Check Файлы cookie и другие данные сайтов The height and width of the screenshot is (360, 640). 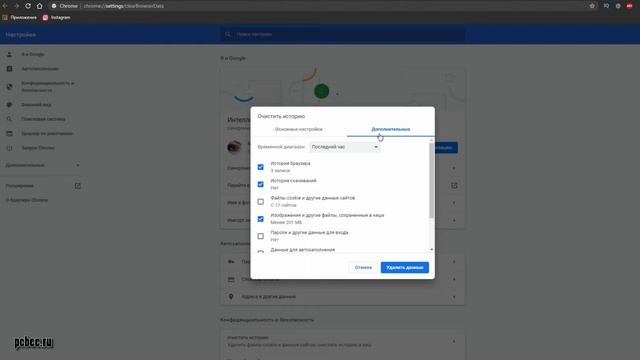click(260, 202)
